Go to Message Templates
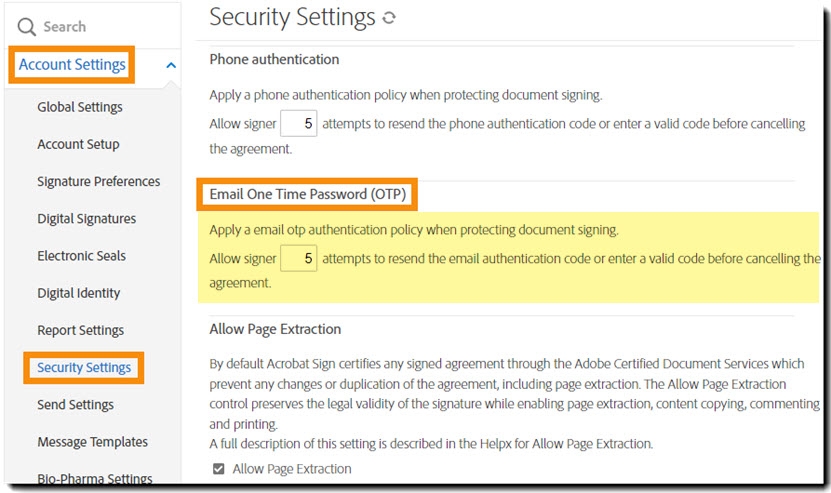This screenshot has height=493, width=831. click(x=92, y=442)
